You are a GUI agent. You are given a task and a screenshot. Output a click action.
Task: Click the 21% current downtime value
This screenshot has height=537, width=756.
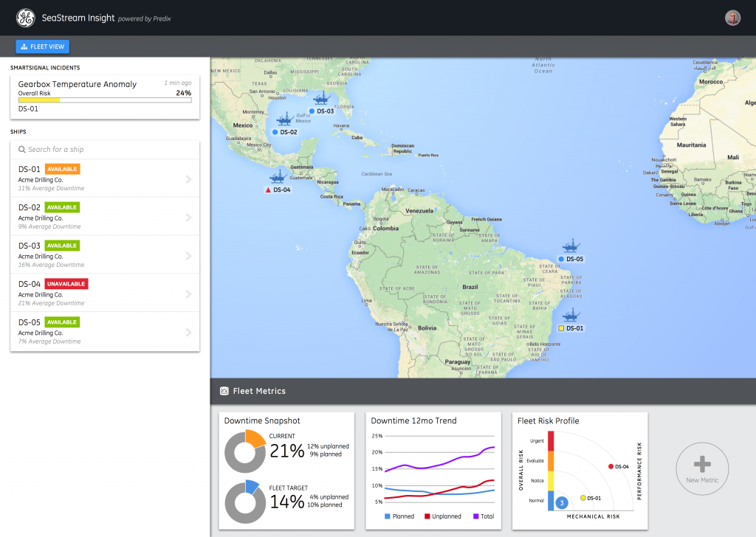(287, 451)
